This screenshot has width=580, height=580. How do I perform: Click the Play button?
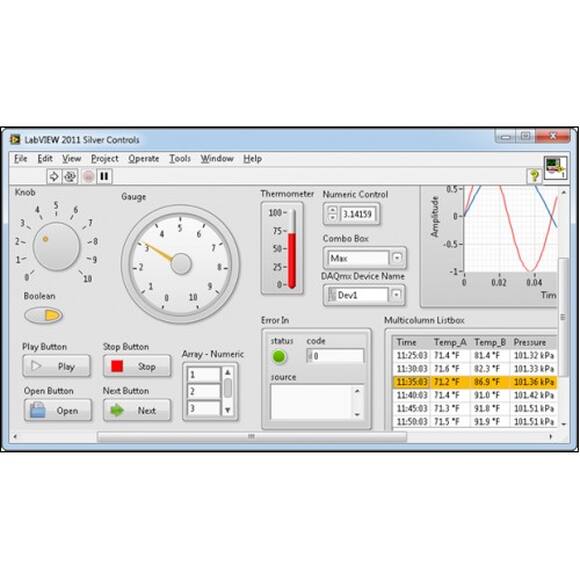[x=57, y=366]
